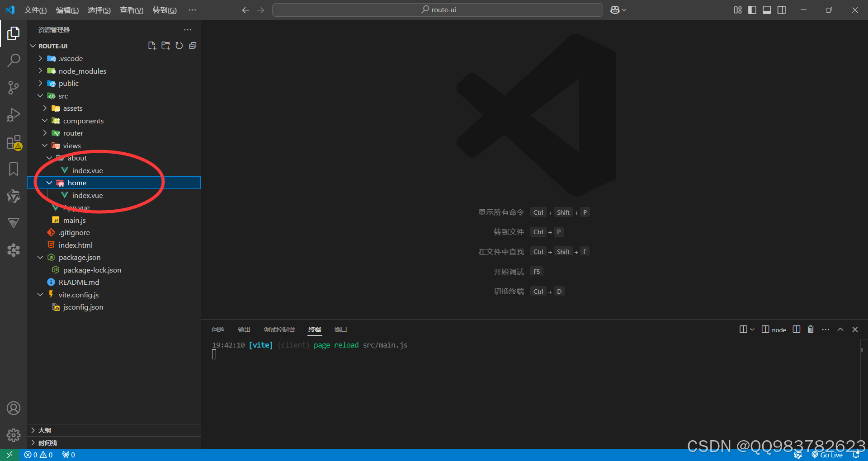Open the Source Control view

coord(14,88)
